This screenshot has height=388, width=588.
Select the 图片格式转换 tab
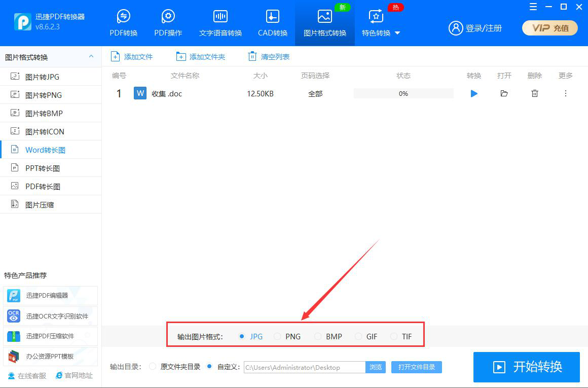coord(325,23)
